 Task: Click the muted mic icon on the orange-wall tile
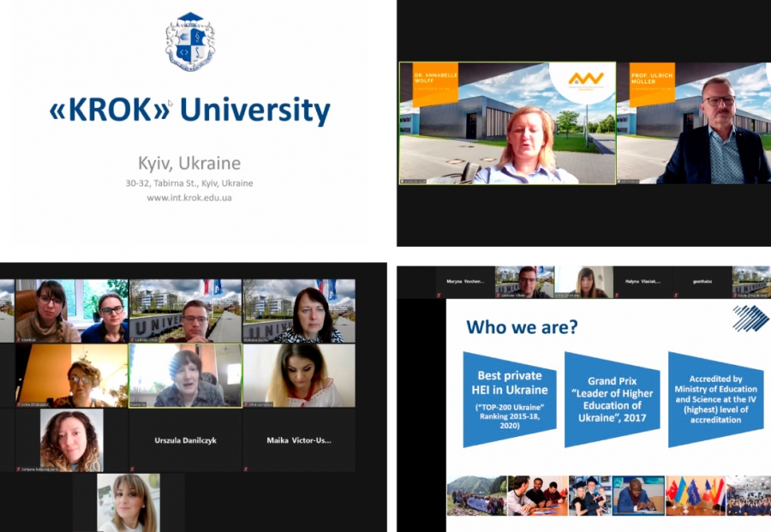19,404
